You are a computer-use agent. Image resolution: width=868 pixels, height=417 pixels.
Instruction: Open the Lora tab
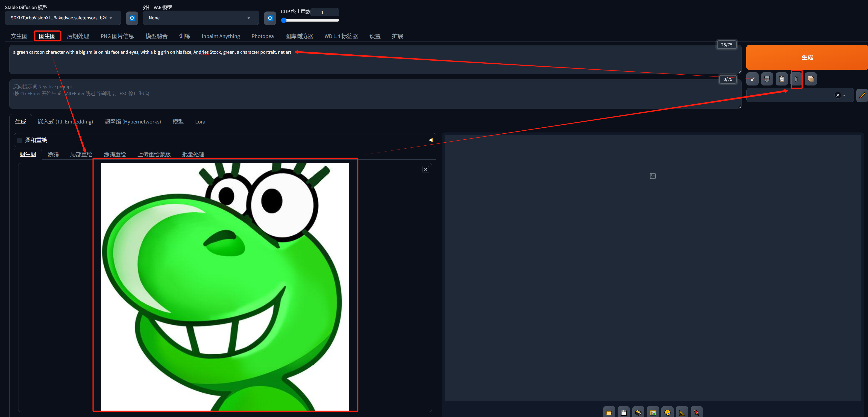[200, 122]
